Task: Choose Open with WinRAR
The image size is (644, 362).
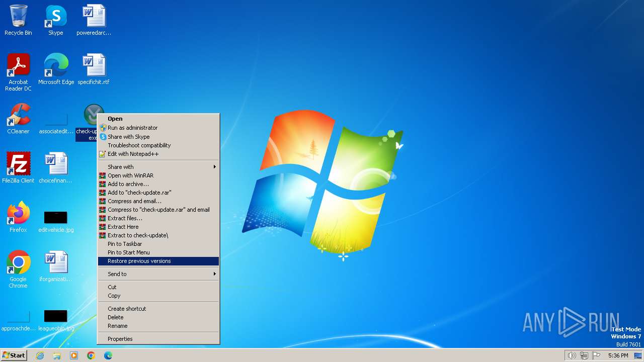Action: click(158, 175)
